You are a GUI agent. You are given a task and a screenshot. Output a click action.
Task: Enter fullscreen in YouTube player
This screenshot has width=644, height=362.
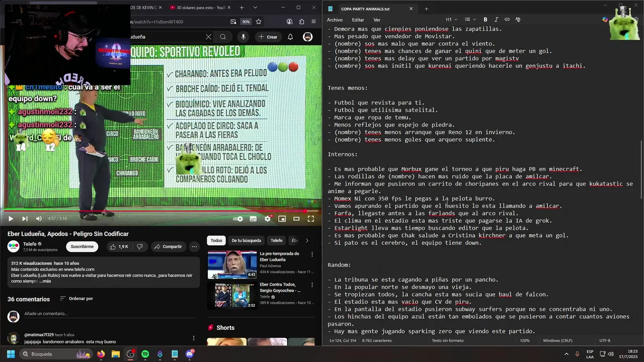tap(311, 219)
